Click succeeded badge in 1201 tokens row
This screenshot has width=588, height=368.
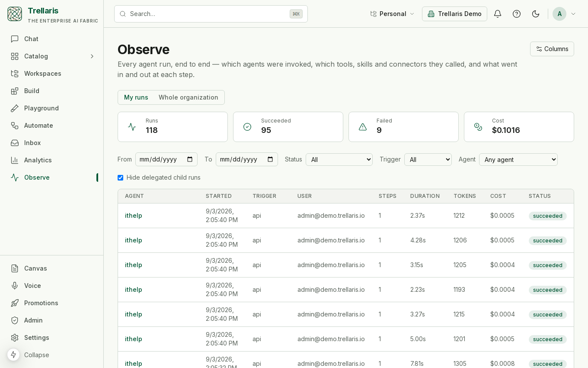tap(548, 339)
